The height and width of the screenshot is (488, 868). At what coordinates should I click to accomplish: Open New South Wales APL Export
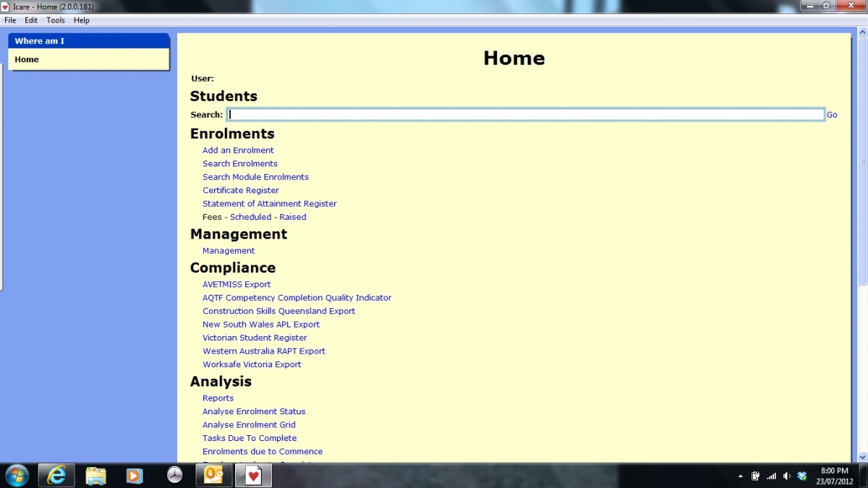coord(261,325)
